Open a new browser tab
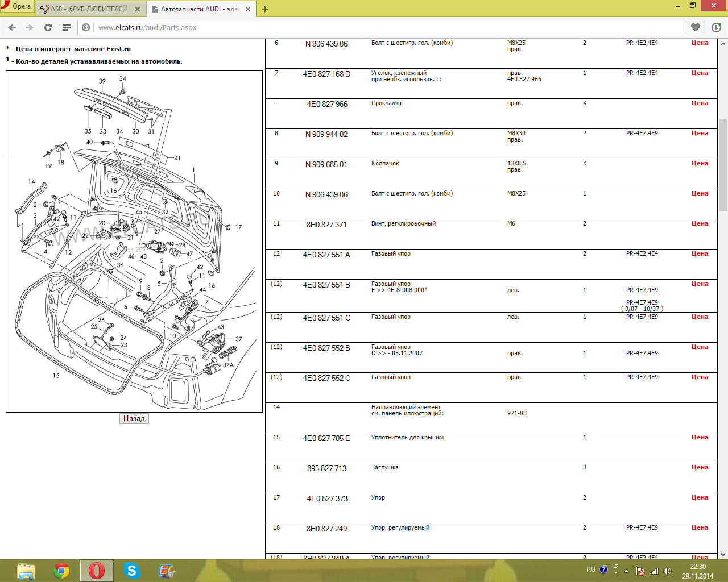 265,9
